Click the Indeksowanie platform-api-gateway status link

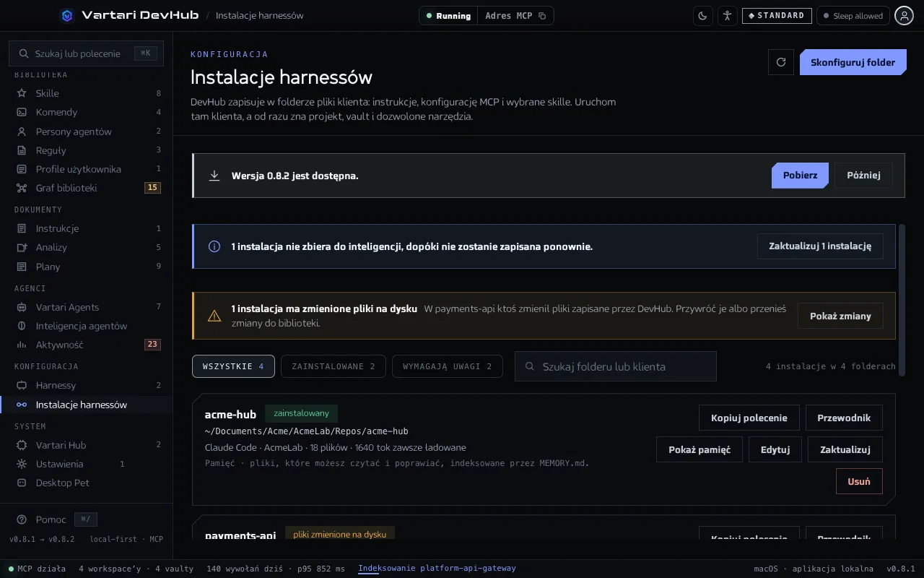pos(437,569)
